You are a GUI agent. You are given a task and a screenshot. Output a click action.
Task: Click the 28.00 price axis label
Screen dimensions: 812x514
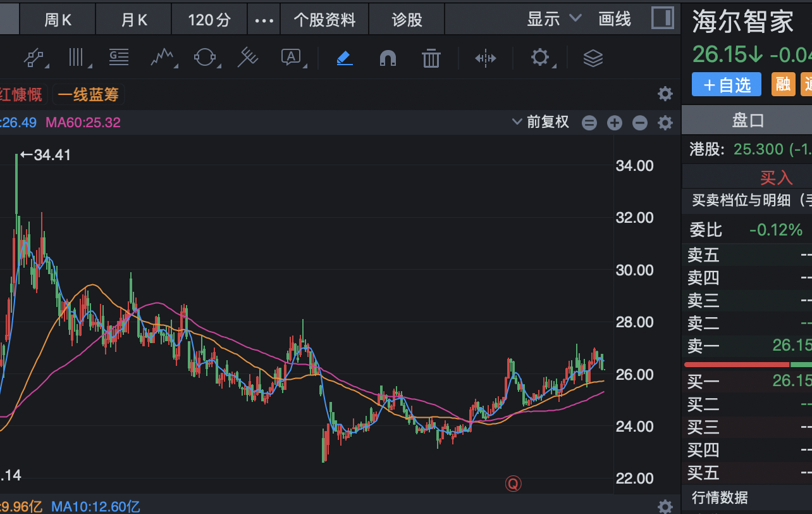pyautogui.click(x=634, y=322)
